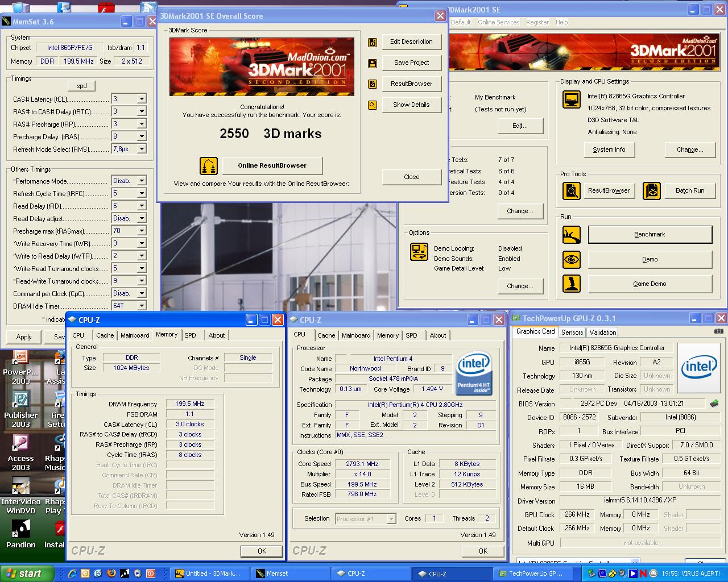Click the Options section icon in 3DMark2001

419,252
